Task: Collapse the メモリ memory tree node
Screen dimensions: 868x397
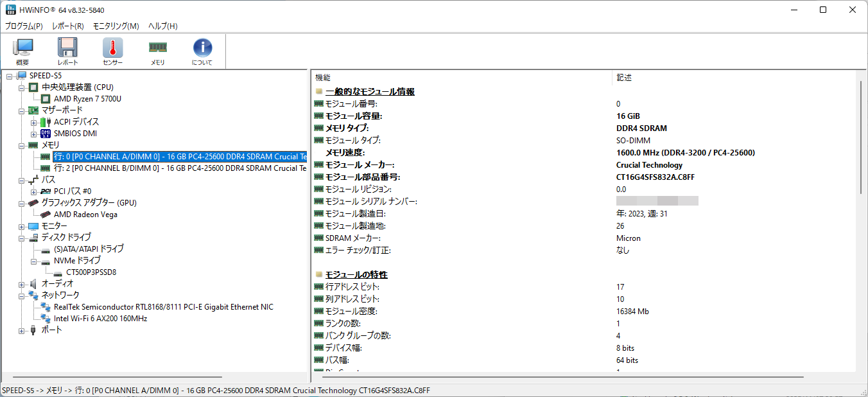Action: point(22,145)
